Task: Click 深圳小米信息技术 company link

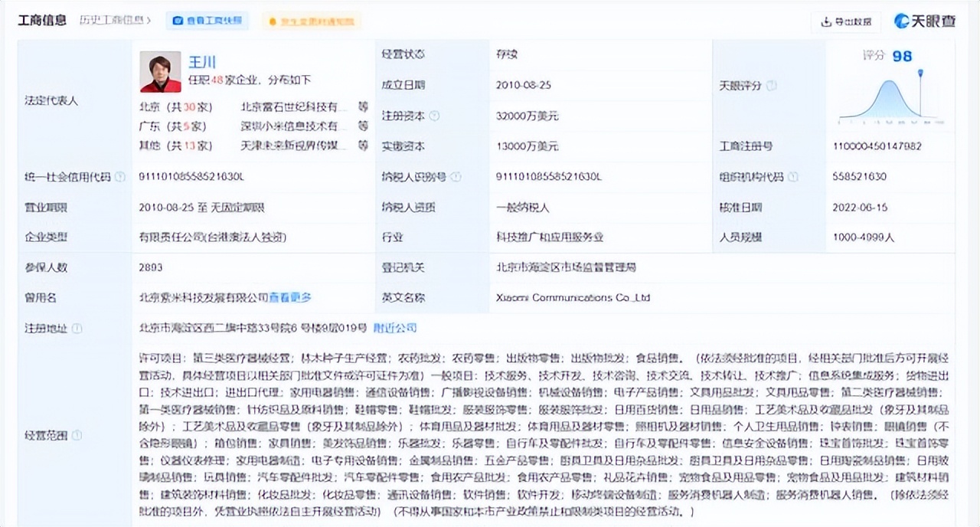Action: click(x=294, y=126)
